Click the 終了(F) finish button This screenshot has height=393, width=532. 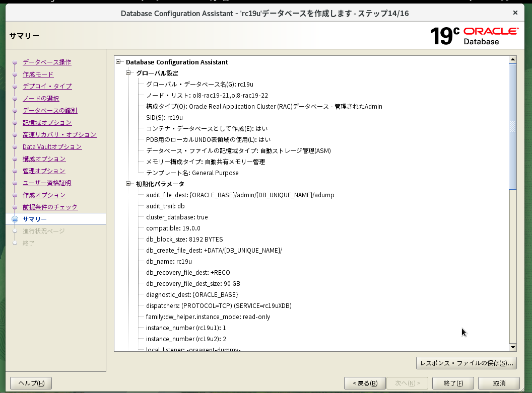pyautogui.click(x=453, y=383)
